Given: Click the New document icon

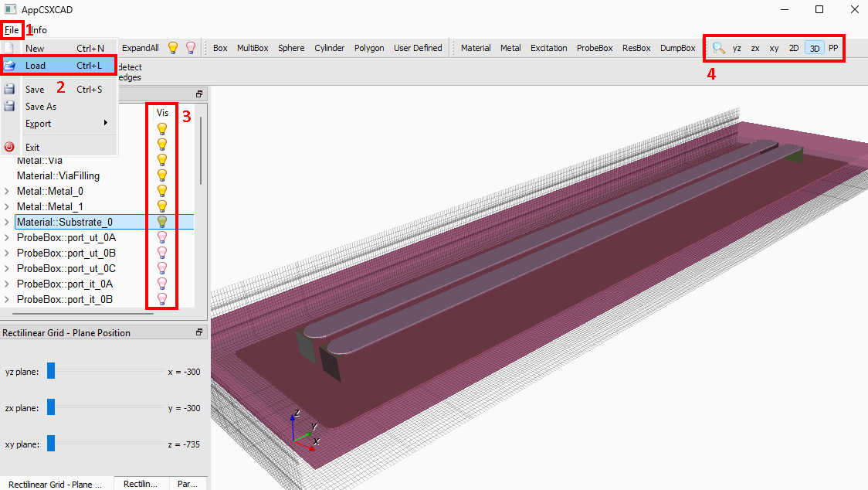Looking at the screenshot, I should pyautogui.click(x=9, y=48).
